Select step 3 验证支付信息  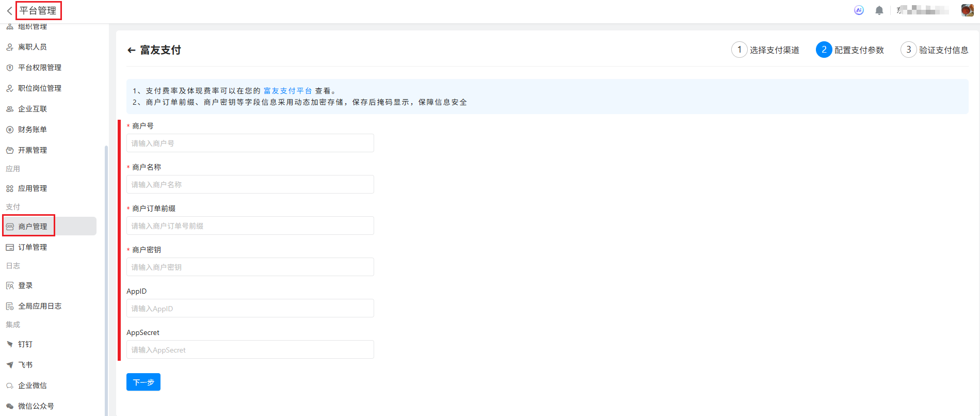click(x=935, y=50)
